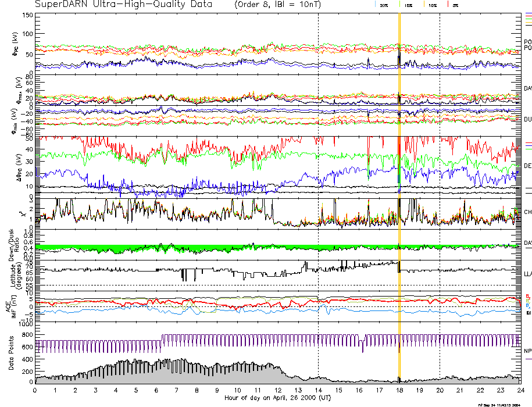The height and width of the screenshot is (407, 532).
Task: Click the hour 24 tick label
Action: 520,391
